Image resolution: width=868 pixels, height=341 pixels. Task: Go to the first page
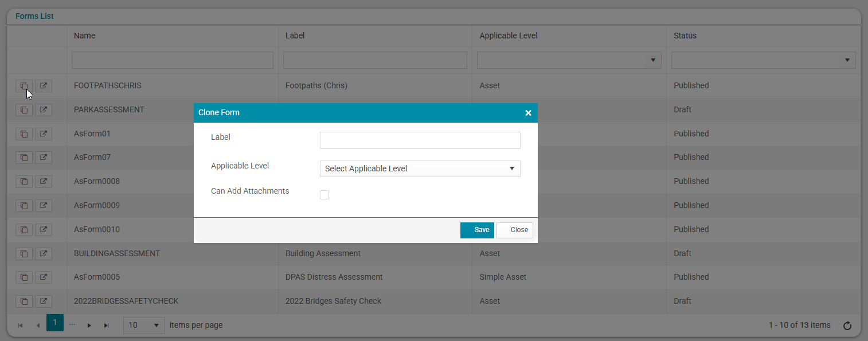click(x=21, y=326)
